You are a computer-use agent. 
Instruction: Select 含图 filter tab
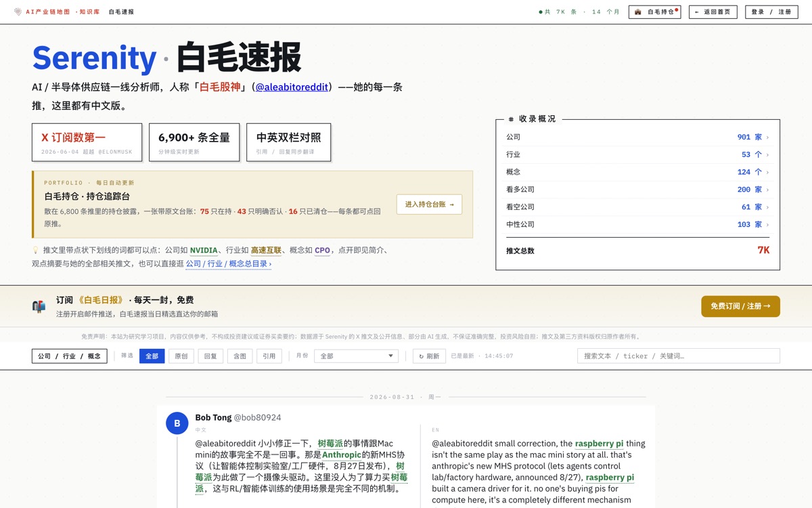tap(240, 356)
